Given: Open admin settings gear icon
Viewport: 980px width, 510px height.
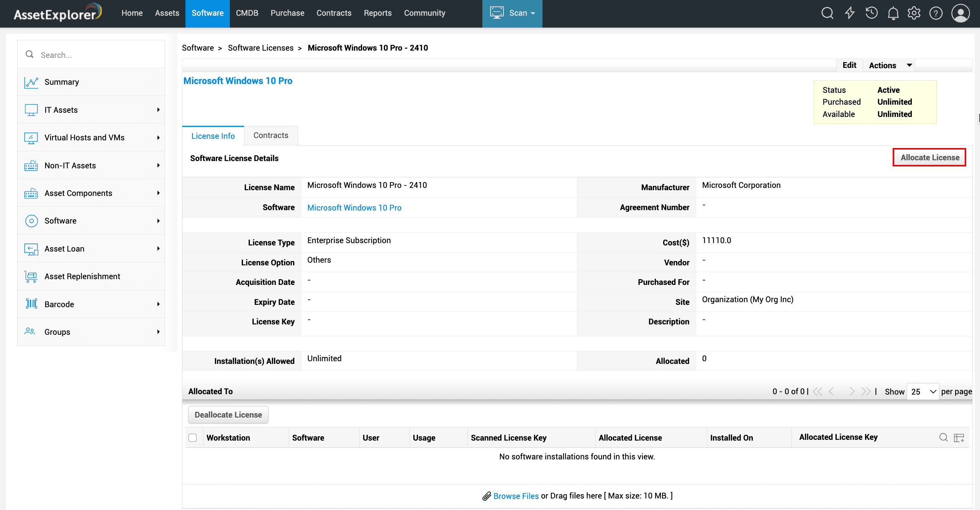Looking at the screenshot, I should 914,13.
